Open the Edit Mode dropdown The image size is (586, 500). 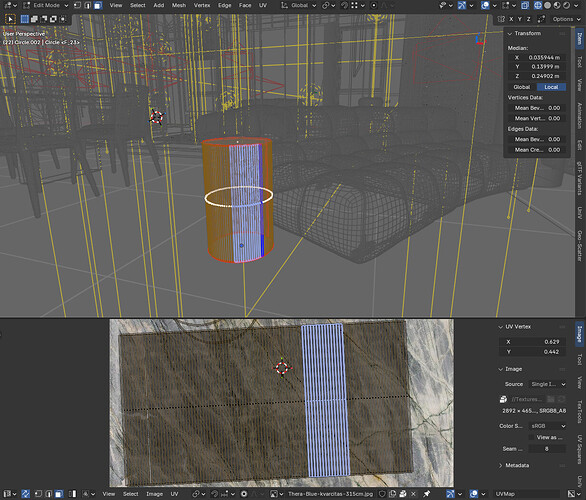[x=46, y=5]
